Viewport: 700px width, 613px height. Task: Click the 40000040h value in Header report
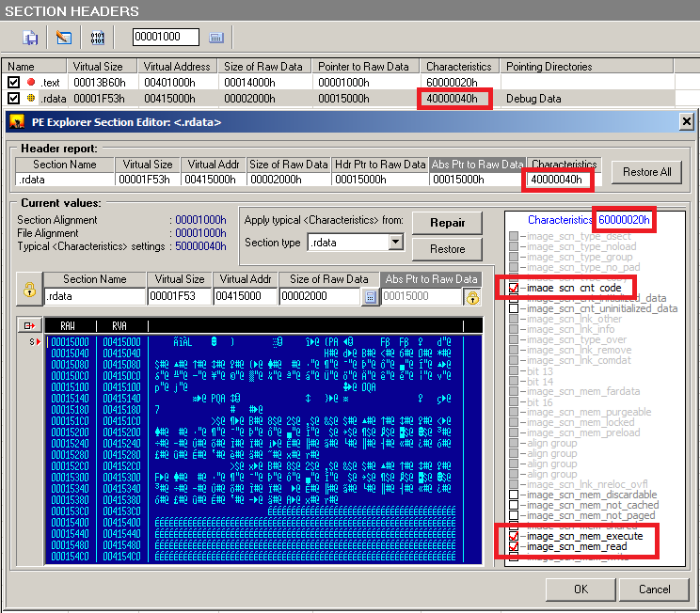coord(556,180)
